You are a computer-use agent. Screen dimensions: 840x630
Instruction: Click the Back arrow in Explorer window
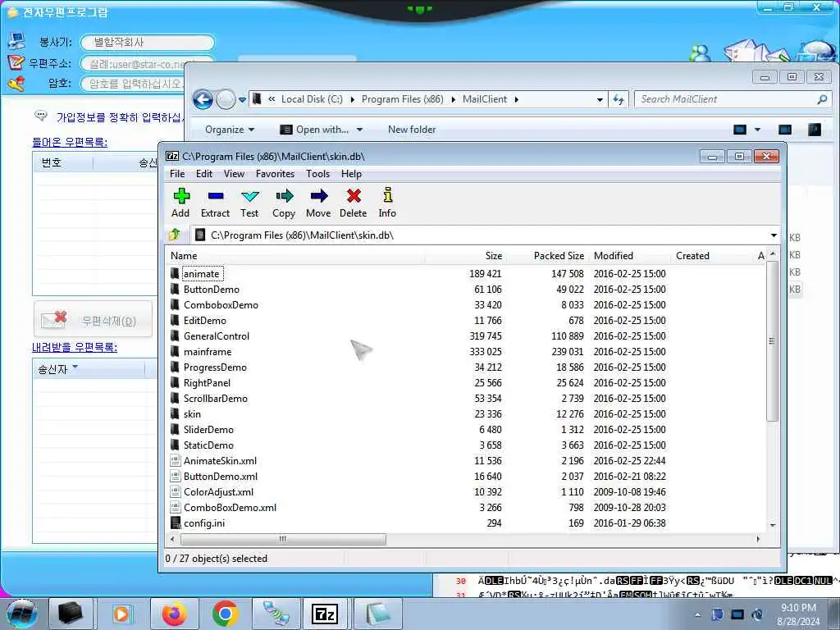pyautogui.click(x=203, y=99)
